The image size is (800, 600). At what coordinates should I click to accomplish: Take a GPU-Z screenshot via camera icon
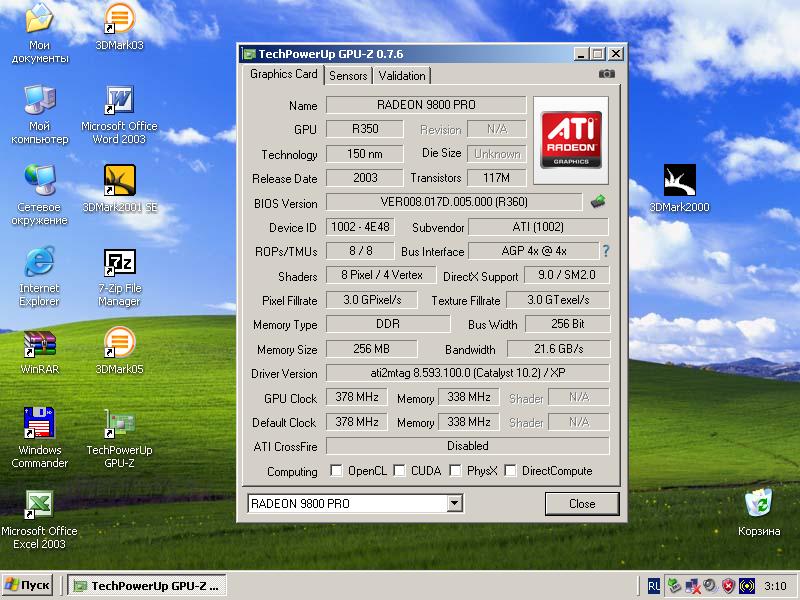click(x=606, y=74)
